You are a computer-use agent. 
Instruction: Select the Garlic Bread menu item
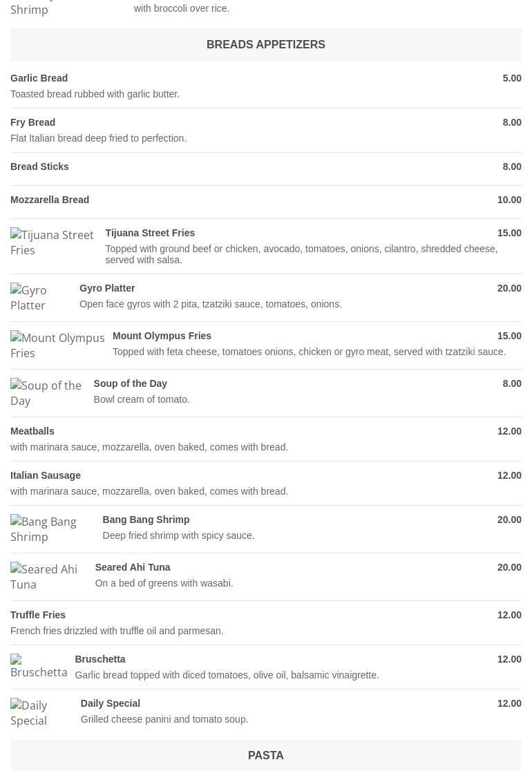[x=39, y=78]
